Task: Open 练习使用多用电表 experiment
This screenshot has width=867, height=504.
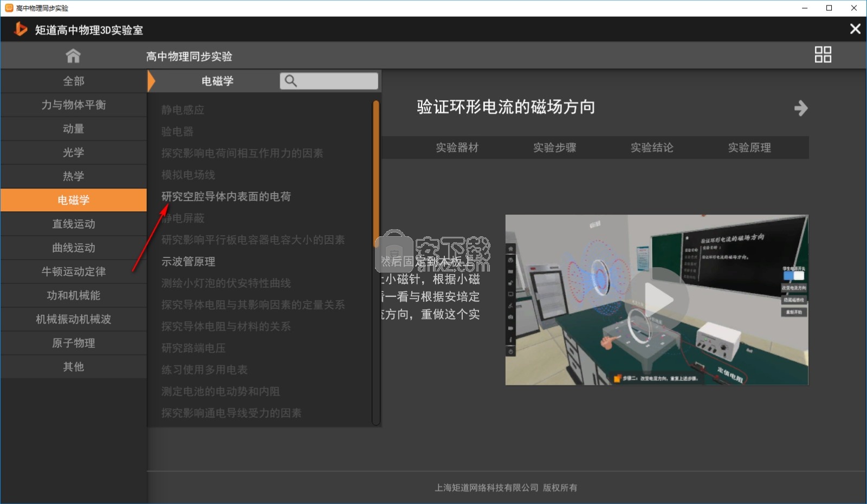Action: tap(204, 370)
